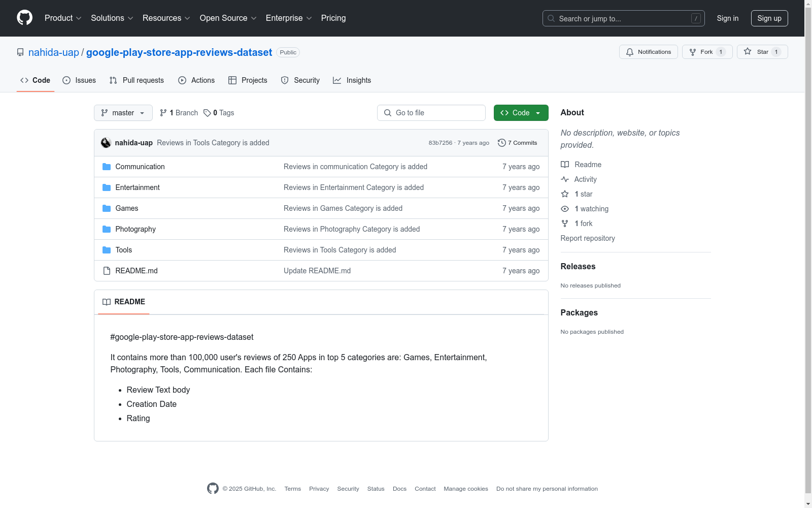Screen dimensions: 812x508
Task: Switch to the Insights tab
Action: [x=352, y=80]
